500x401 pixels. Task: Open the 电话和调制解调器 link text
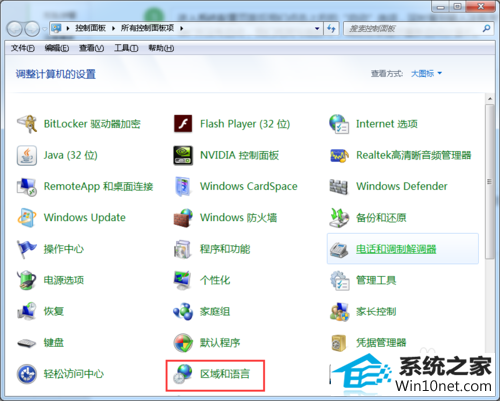396,249
